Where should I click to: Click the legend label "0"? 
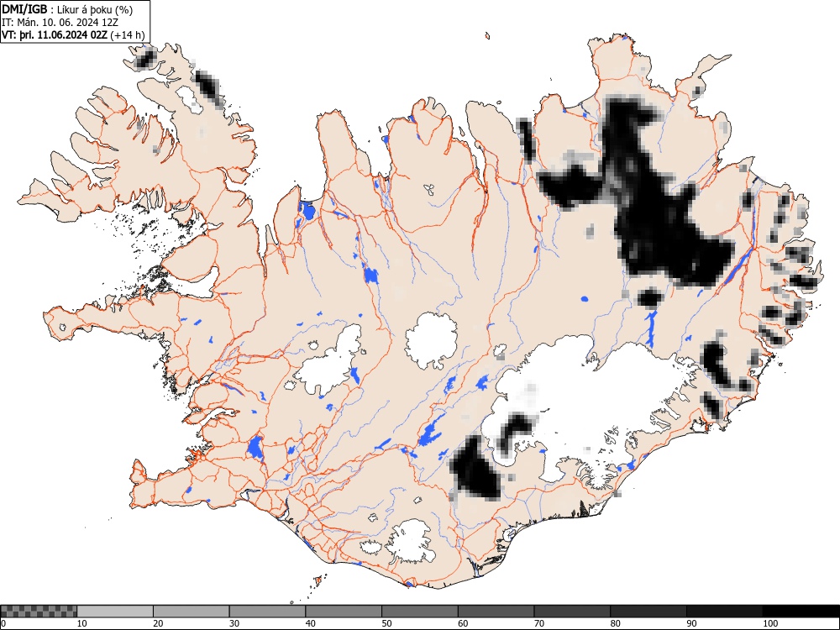(3, 623)
